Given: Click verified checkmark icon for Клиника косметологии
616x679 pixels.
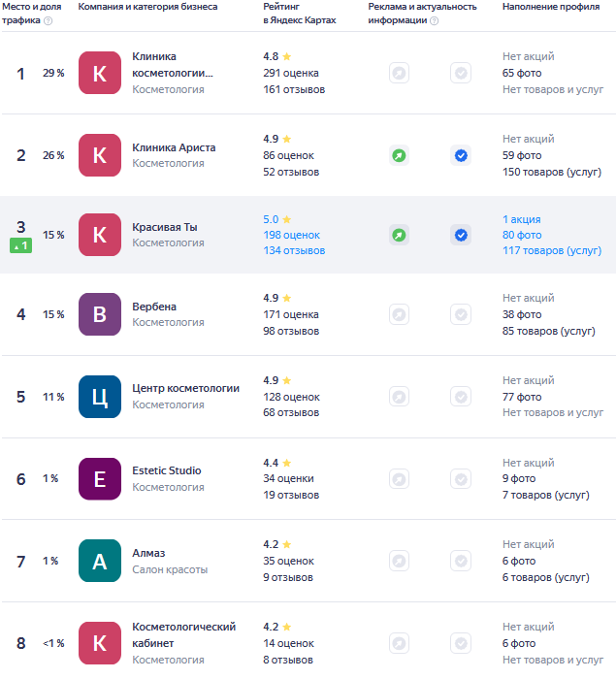Looking at the screenshot, I should pyautogui.click(x=461, y=73).
